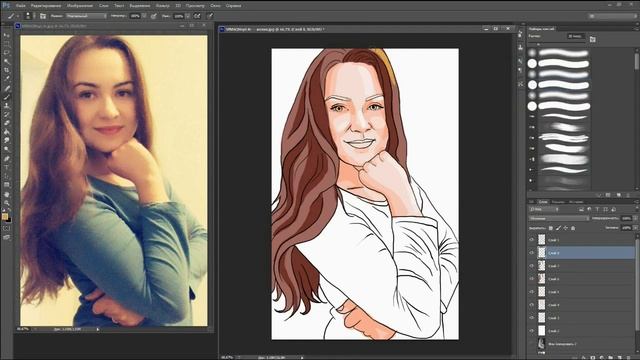The height and width of the screenshot is (360, 640).
Task: Select the highlighted layer thumbnail
Action: coord(542,253)
